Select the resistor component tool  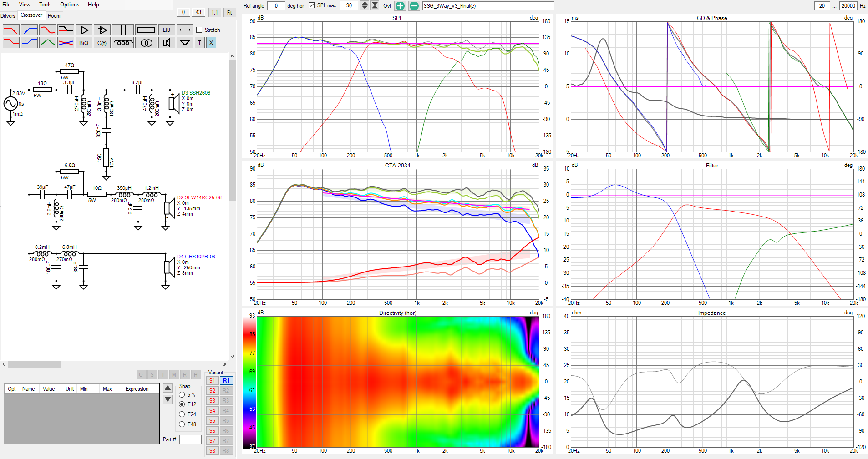coord(146,30)
